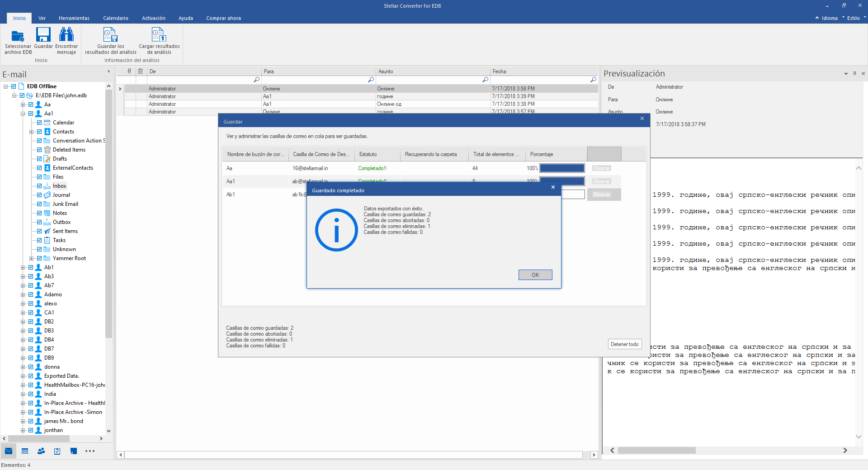868x470 pixels.
Task: Select the Deleted Items folder
Action: click(x=69, y=150)
